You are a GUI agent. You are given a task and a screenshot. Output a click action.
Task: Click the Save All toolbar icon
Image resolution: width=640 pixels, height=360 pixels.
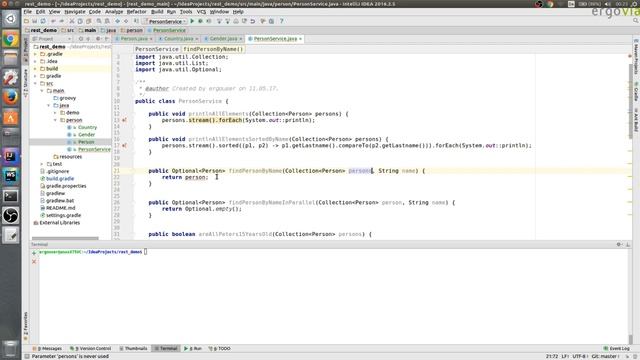(x=35, y=21)
